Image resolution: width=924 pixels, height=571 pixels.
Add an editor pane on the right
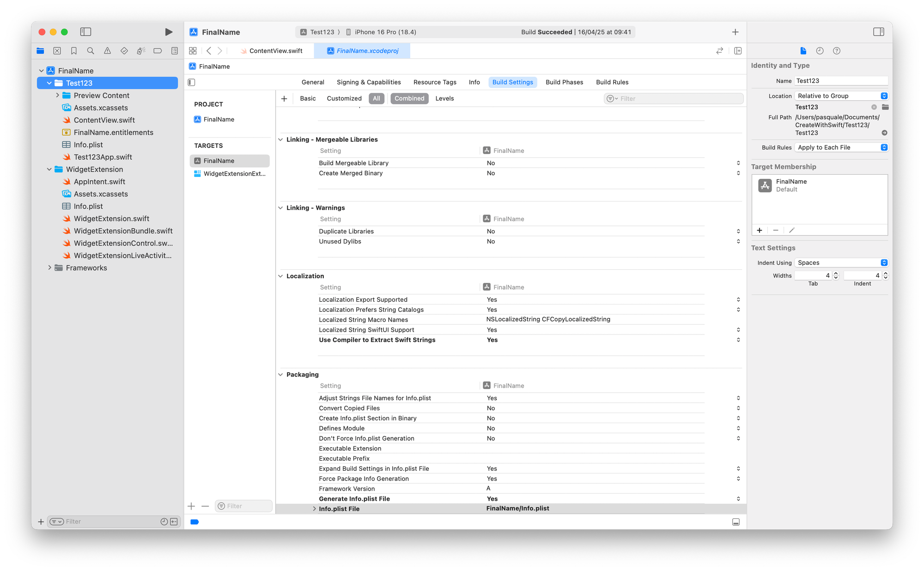click(x=738, y=51)
